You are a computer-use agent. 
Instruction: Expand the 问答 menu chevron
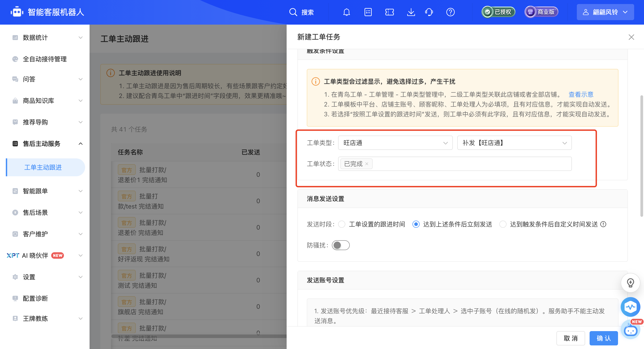tap(81, 79)
